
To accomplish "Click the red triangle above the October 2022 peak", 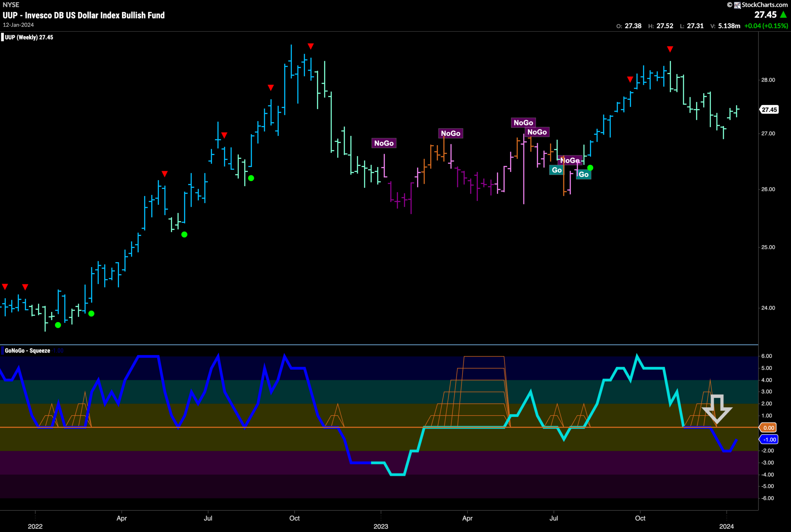I will pyautogui.click(x=311, y=46).
